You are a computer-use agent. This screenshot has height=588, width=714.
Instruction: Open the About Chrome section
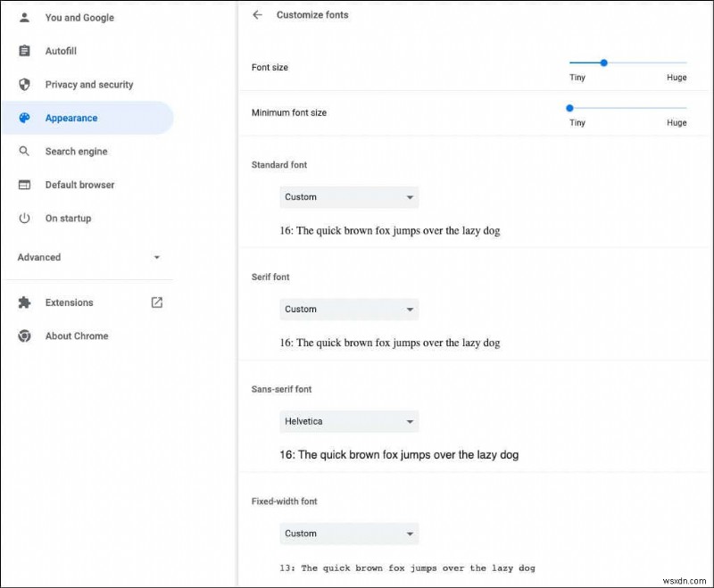pos(76,336)
